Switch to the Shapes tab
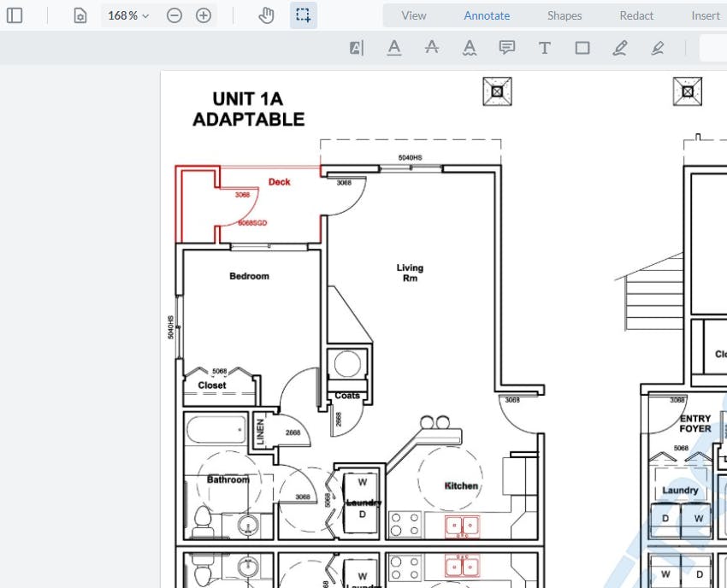 click(564, 15)
